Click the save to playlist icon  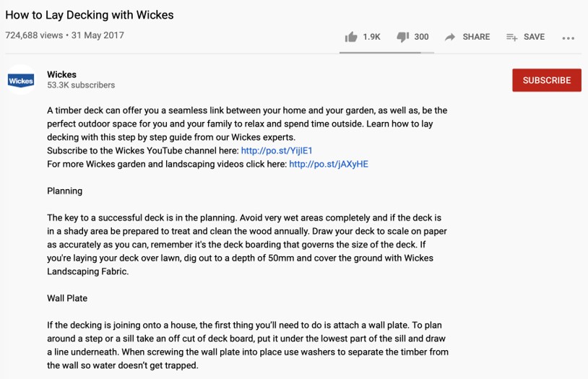pos(512,37)
